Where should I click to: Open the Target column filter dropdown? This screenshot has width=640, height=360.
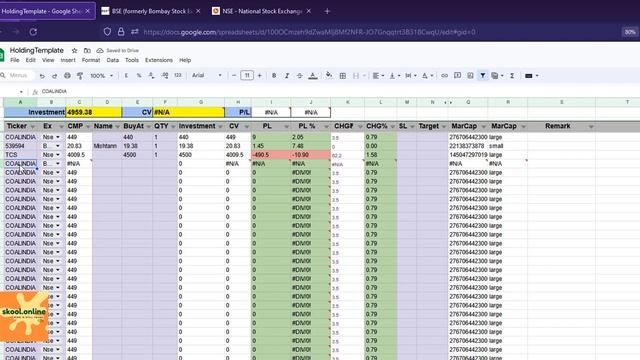pos(443,127)
